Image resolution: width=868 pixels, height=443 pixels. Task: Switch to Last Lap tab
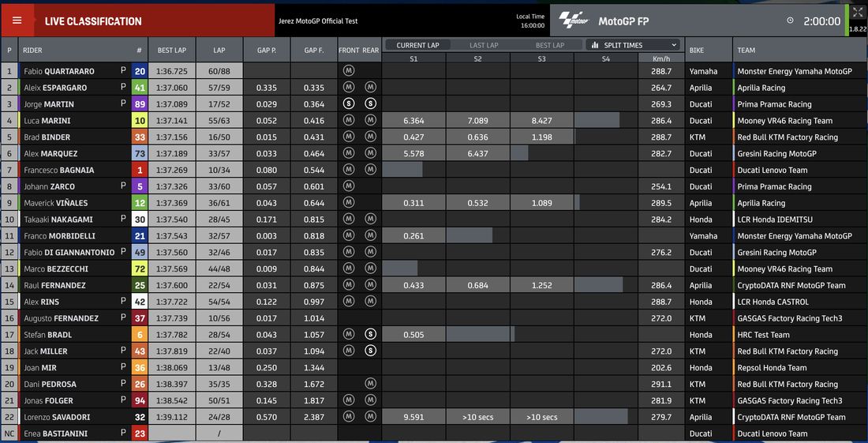click(x=485, y=46)
